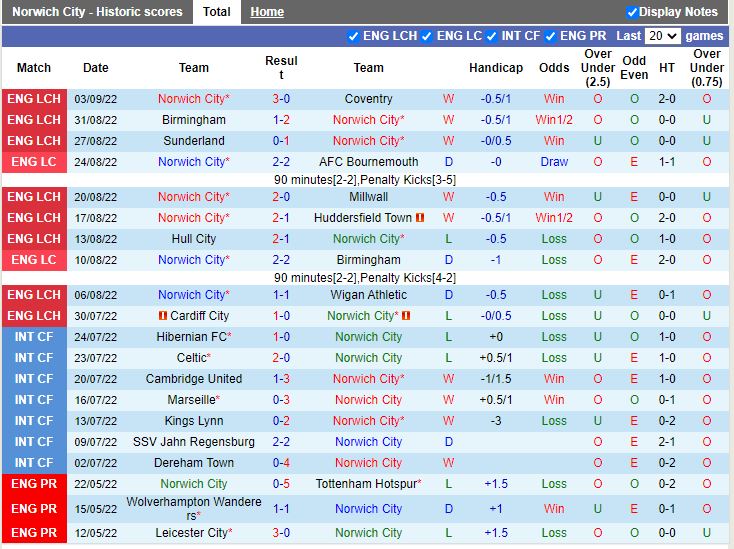Click the red card icon before Cardiff City
This screenshot has width=734, height=549.
pyautogui.click(x=161, y=316)
